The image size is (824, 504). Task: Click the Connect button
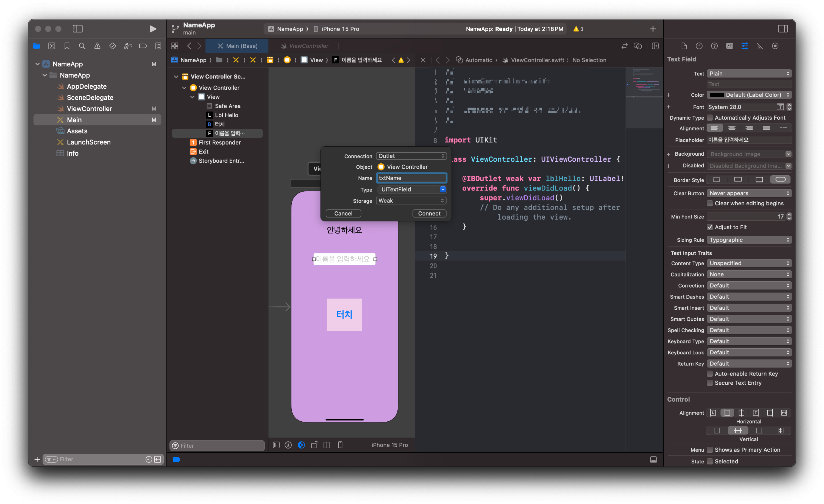pos(429,214)
